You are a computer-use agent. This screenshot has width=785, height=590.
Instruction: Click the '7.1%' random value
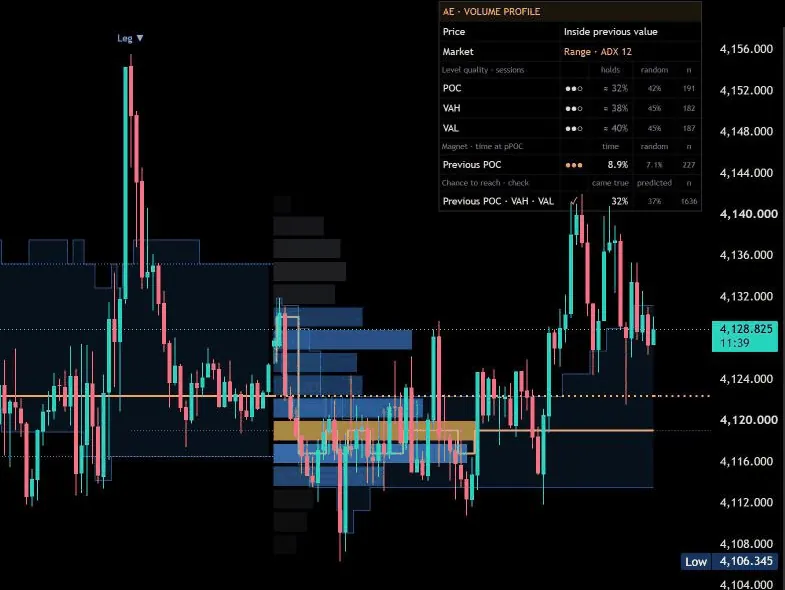click(654, 165)
